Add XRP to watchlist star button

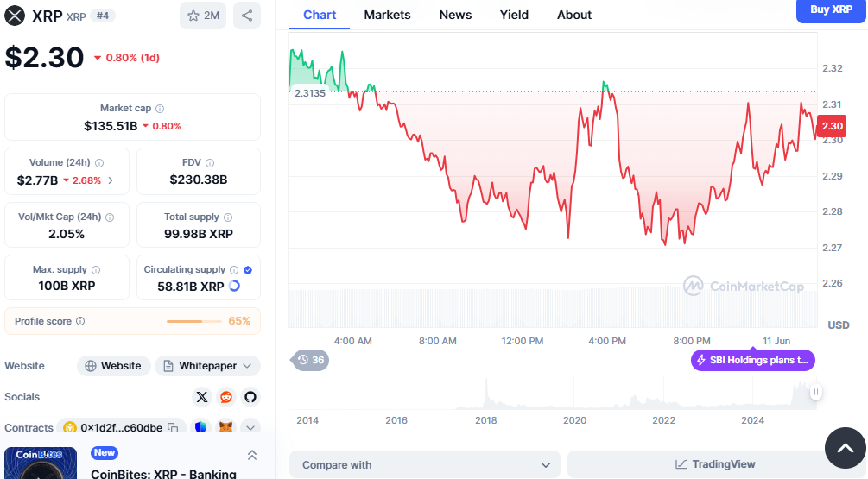click(x=203, y=16)
